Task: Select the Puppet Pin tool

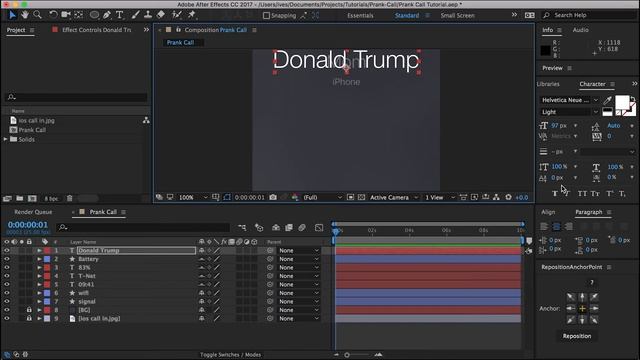Action: (191, 15)
